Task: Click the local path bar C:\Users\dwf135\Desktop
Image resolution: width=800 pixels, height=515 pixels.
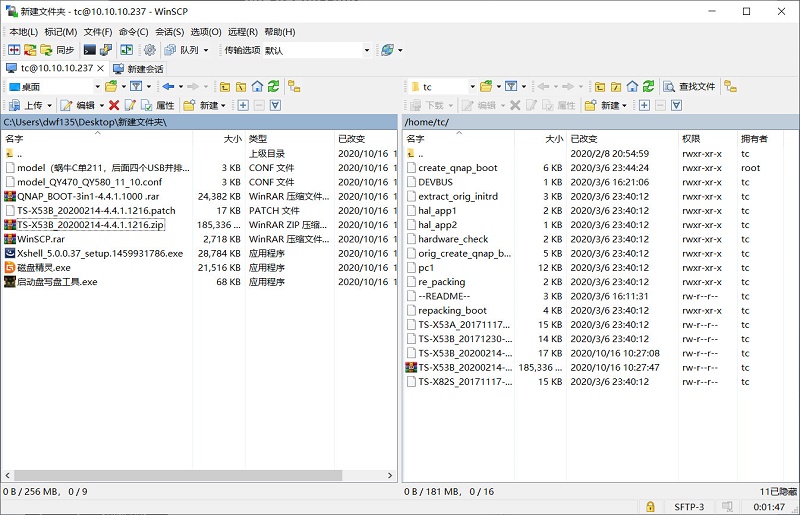Action: coord(199,122)
